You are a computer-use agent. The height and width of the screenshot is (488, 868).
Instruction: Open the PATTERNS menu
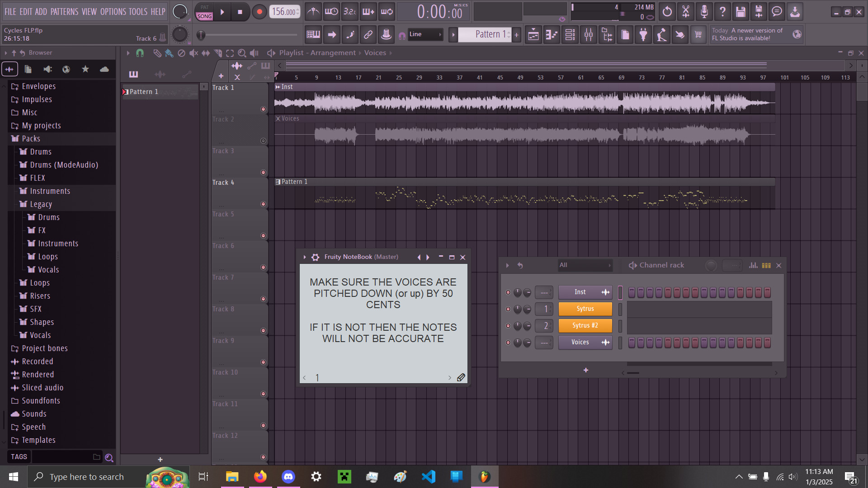point(64,11)
